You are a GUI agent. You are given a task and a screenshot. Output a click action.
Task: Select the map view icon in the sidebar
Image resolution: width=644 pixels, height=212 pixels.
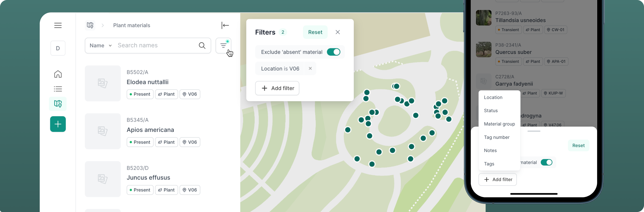[58, 104]
